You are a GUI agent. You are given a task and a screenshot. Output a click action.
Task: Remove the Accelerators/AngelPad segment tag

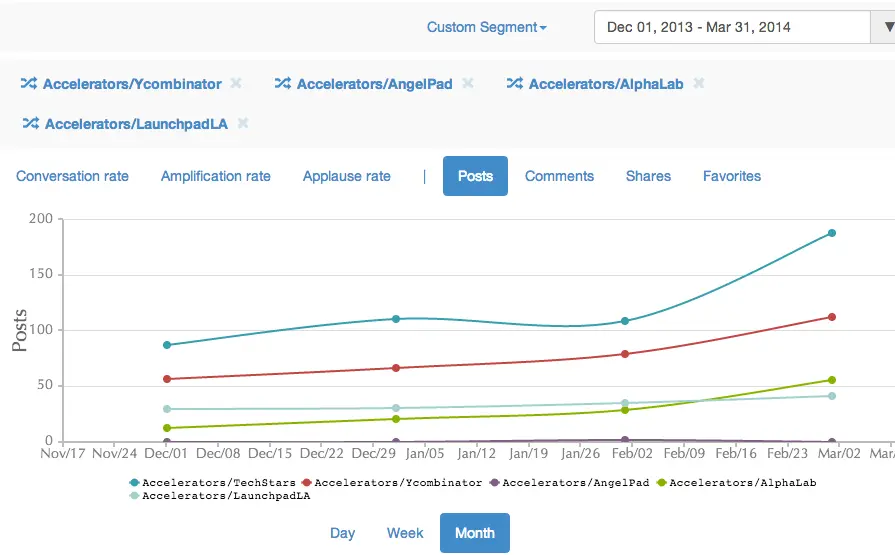click(467, 84)
